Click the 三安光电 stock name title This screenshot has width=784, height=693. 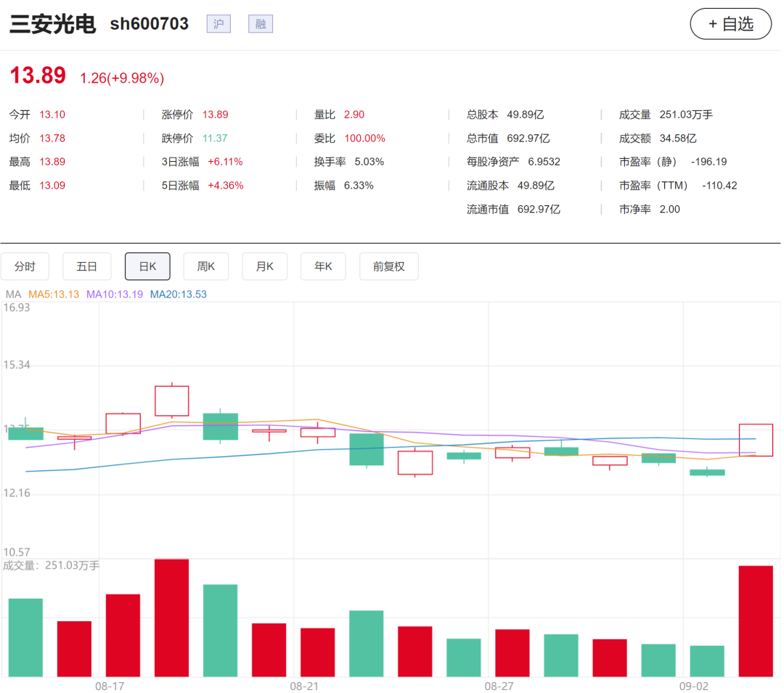tap(52, 24)
